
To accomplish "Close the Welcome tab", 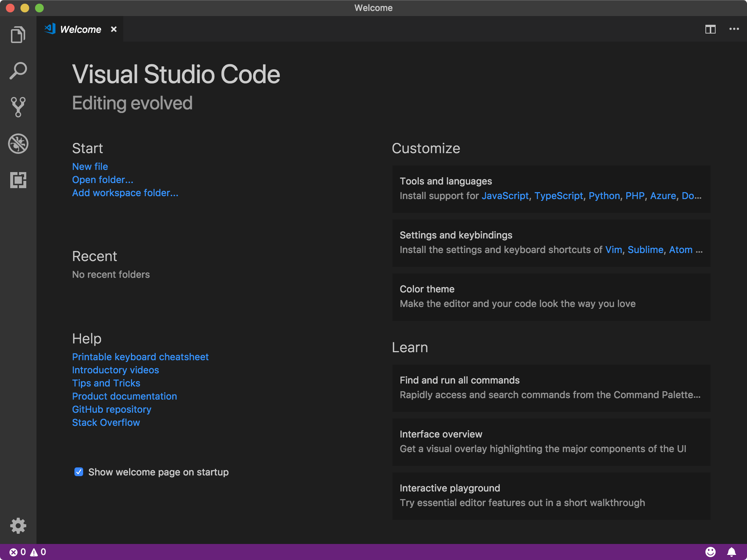I will pyautogui.click(x=114, y=29).
